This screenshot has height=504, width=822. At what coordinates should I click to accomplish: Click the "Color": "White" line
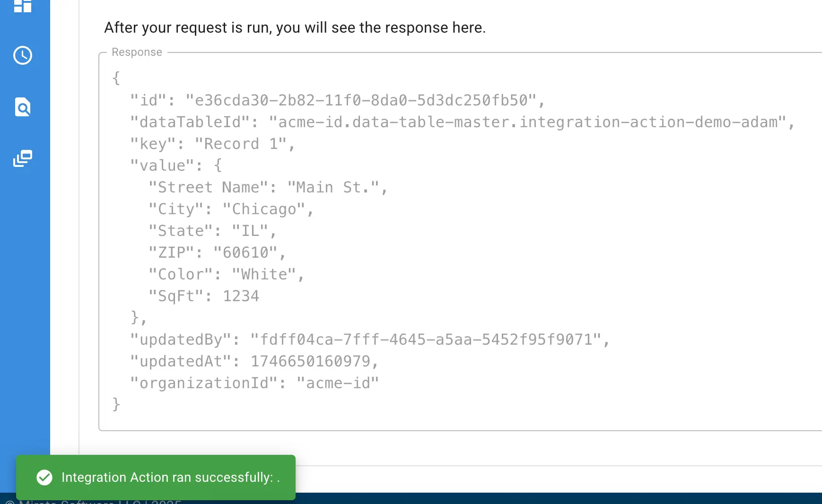point(226,274)
